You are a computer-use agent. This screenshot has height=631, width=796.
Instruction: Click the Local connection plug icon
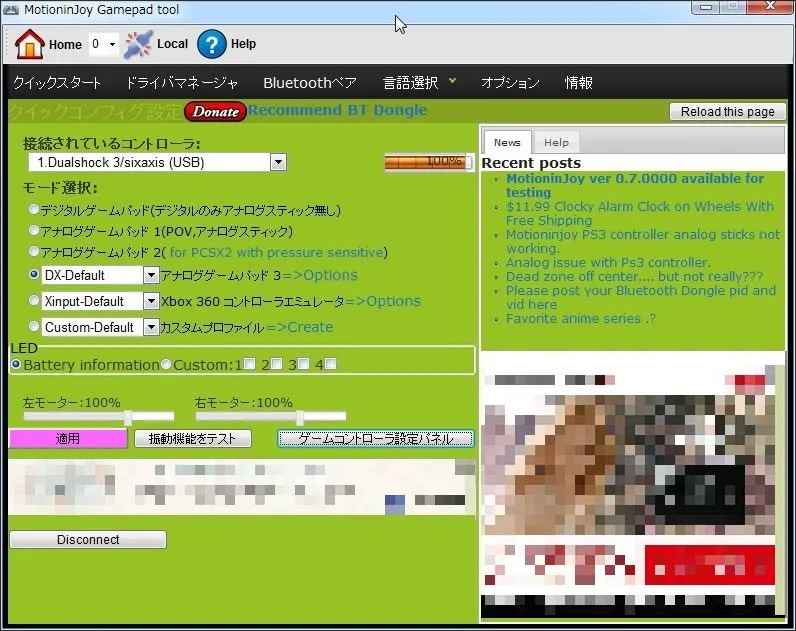pos(138,44)
